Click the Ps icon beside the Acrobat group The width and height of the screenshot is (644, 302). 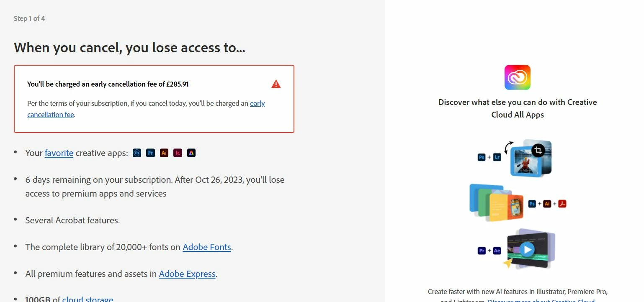tap(532, 204)
